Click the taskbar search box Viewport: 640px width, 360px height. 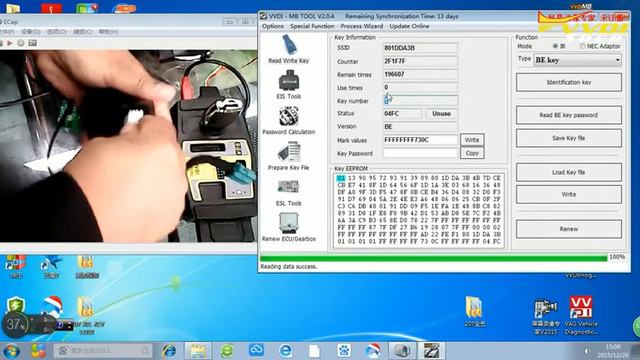point(103,351)
